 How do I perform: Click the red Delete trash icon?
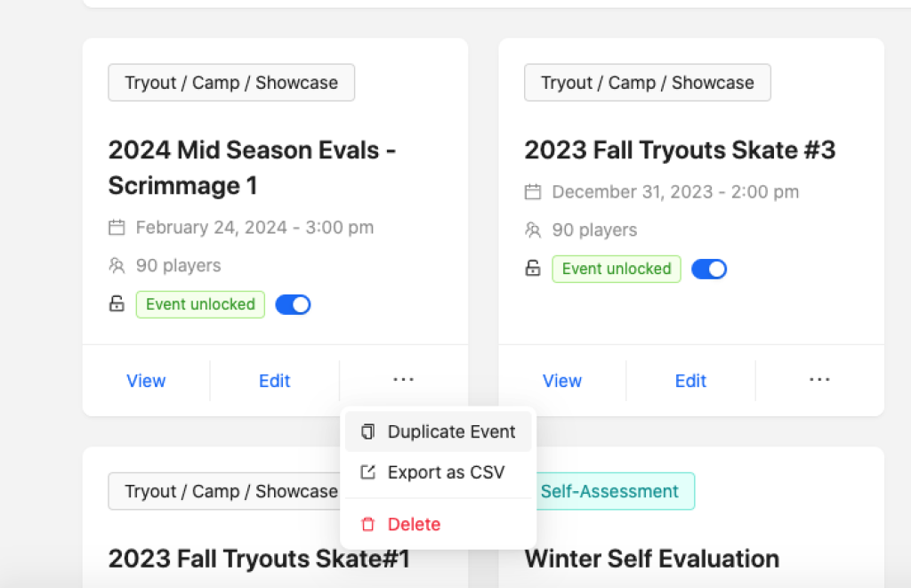coord(367,525)
